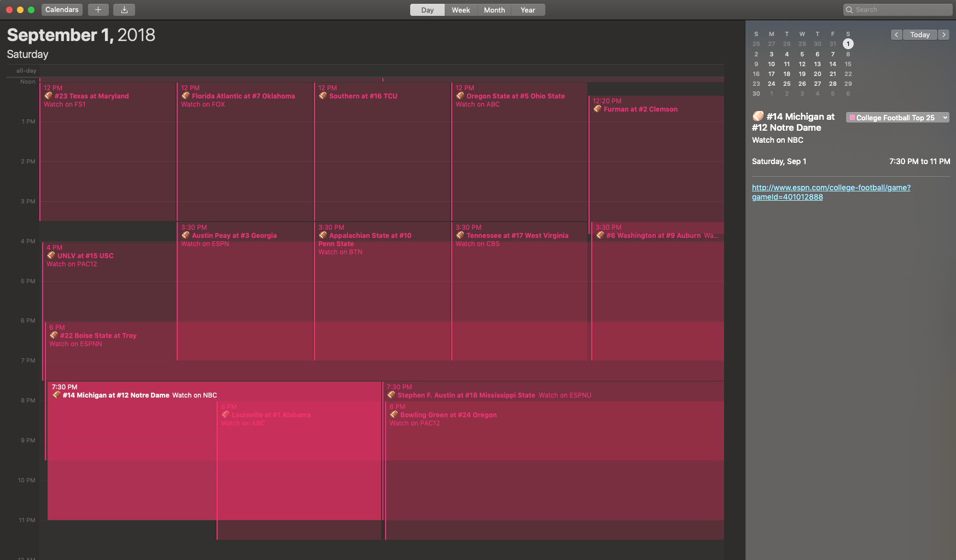Switch to Year view tab
956x560 pixels.
(528, 10)
